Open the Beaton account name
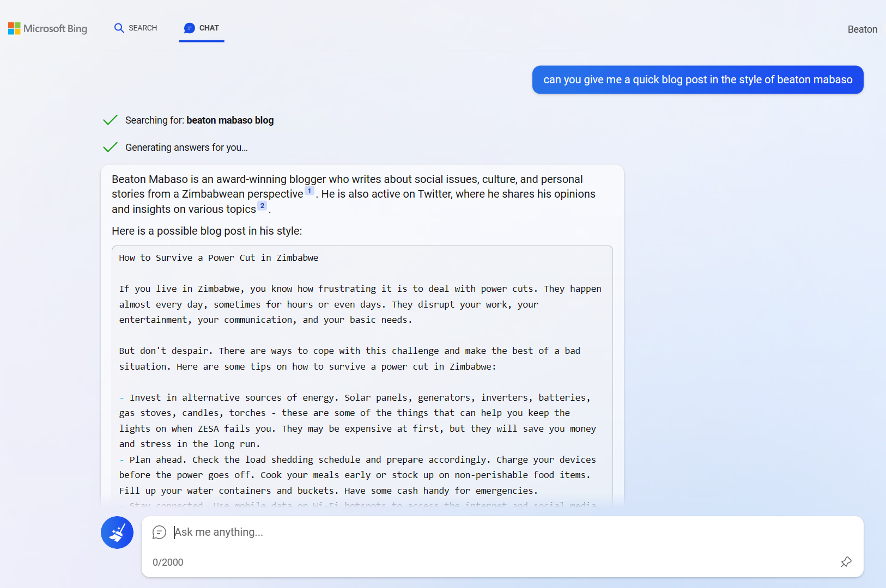The image size is (886, 588). tap(862, 29)
